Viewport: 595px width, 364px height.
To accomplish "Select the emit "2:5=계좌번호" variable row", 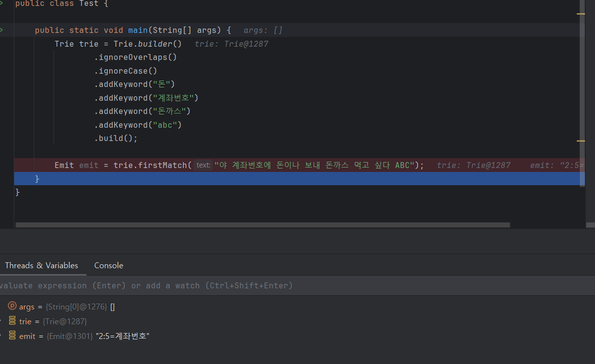I will (x=297, y=336).
